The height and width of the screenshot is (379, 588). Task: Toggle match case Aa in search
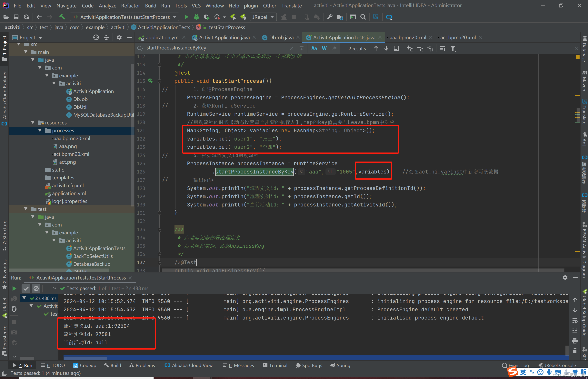tap(314, 48)
